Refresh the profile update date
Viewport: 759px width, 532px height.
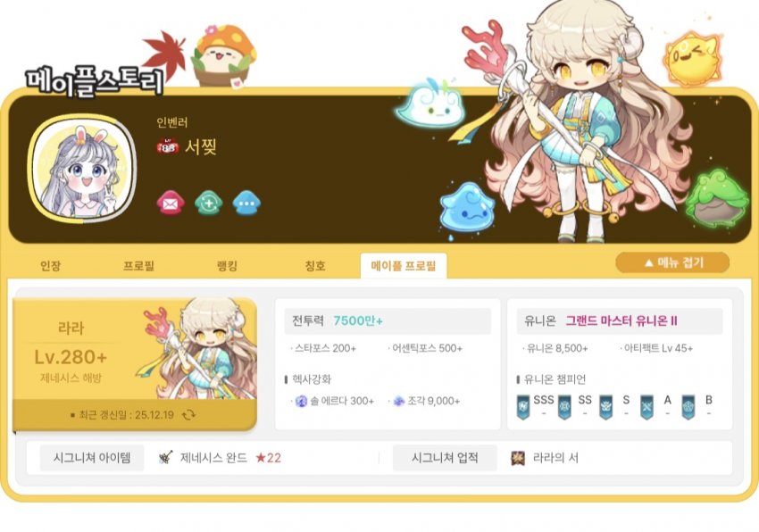pyautogui.click(x=188, y=415)
